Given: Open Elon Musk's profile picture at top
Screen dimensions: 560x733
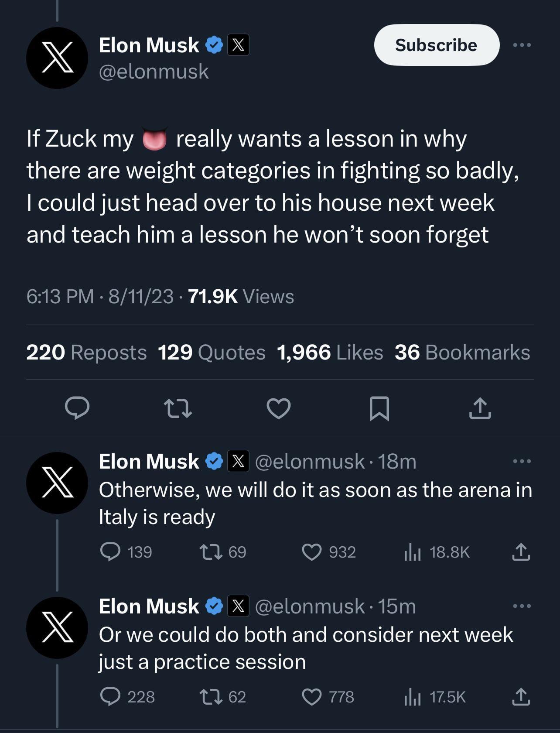Looking at the screenshot, I should [x=57, y=58].
